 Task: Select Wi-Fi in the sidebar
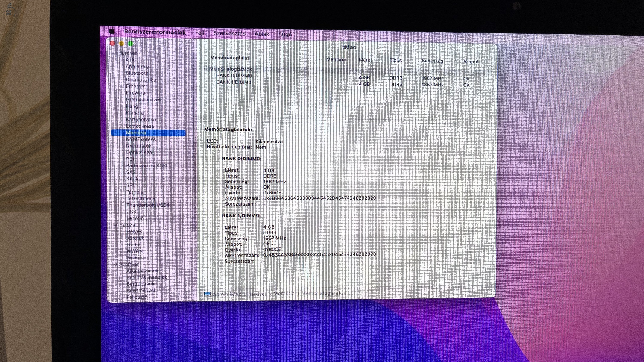pos(132,257)
